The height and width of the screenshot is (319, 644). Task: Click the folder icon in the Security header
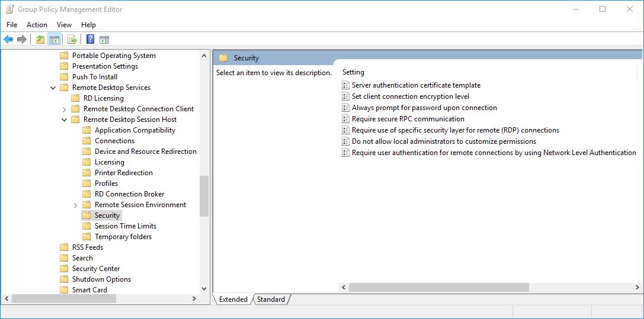(223, 58)
